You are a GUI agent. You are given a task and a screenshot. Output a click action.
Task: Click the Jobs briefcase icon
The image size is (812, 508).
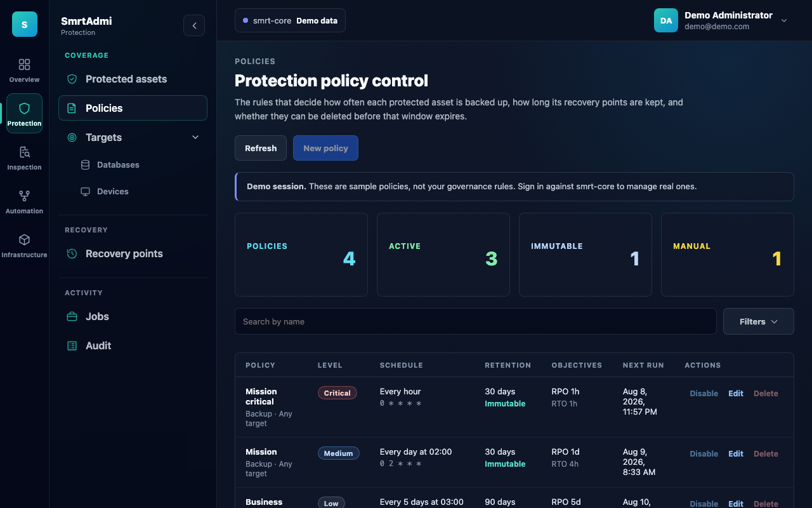(72, 317)
